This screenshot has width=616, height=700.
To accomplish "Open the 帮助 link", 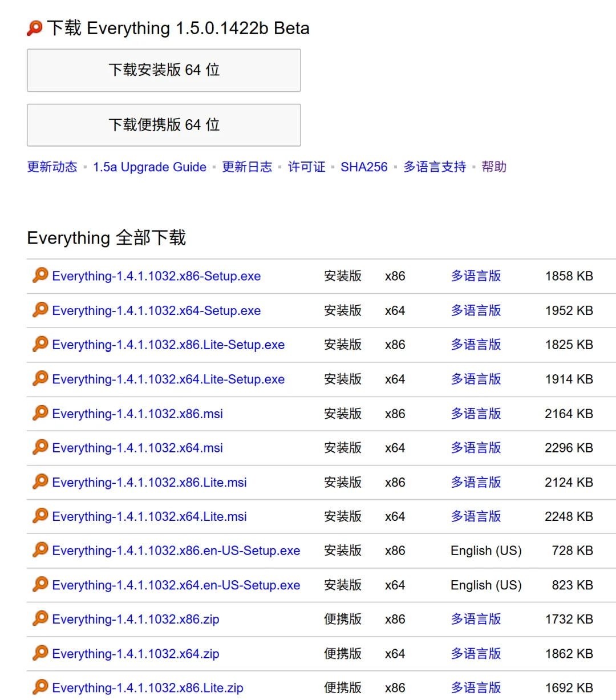I will tap(494, 167).
